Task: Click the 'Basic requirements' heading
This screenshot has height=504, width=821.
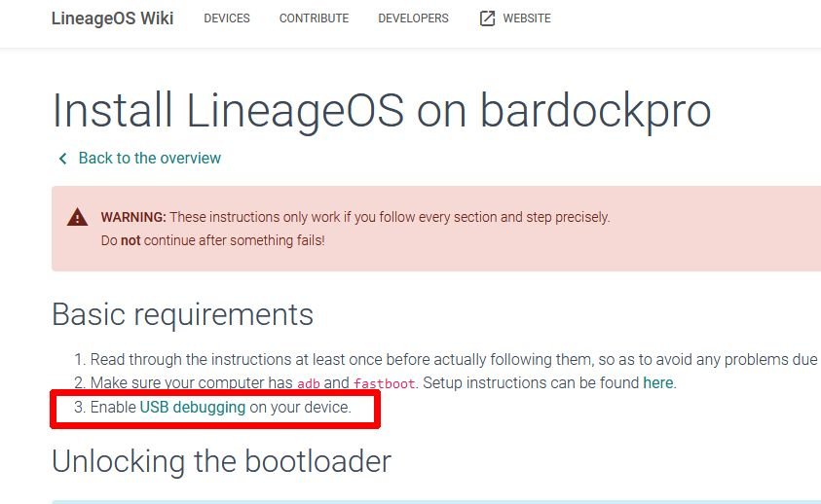Action: [x=183, y=314]
